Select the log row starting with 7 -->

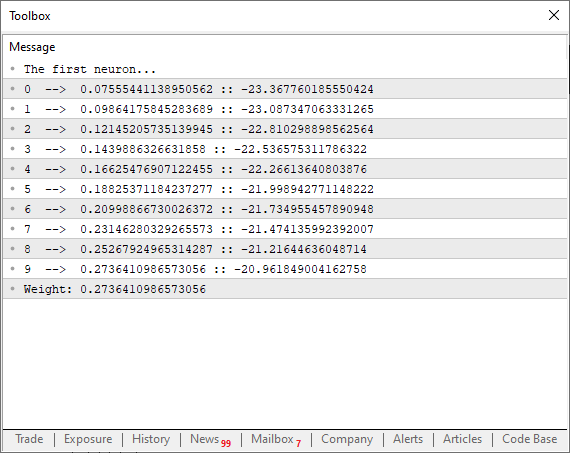(x=285, y=229)
